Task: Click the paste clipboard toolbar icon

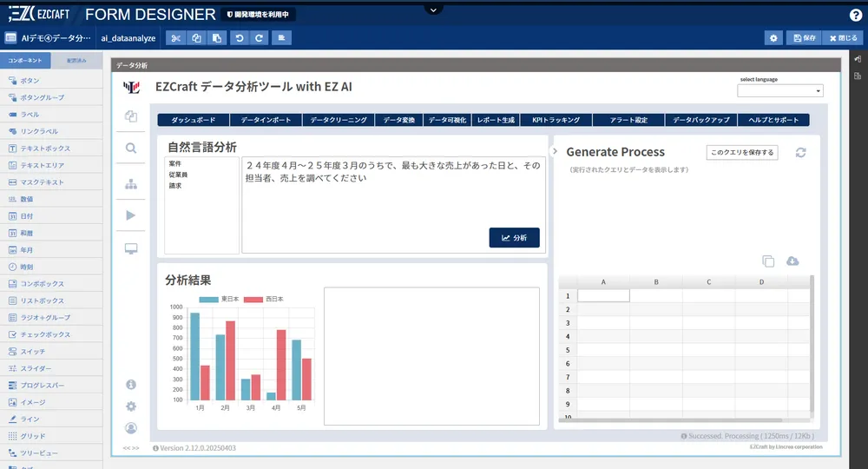Action: point(217,38)
